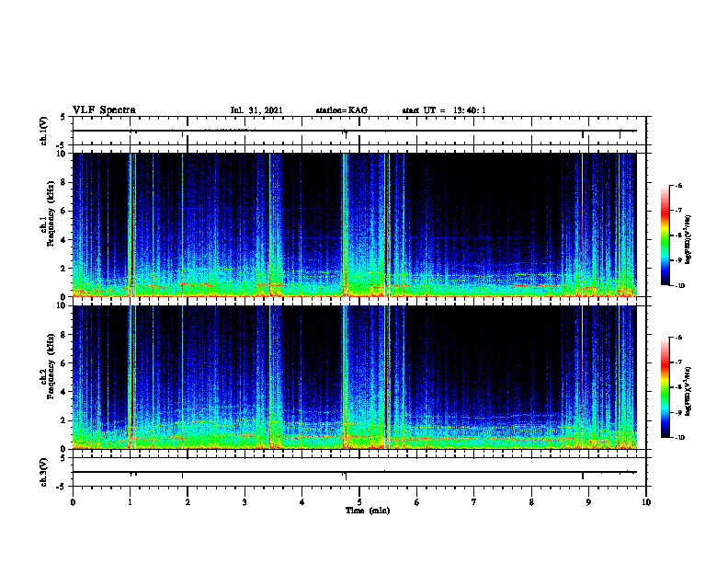Click the "10" tick on the Time axis
Image resolution: width=728 pixels, height=563 pixels.
pyautogui.click(x=646, y=502)
